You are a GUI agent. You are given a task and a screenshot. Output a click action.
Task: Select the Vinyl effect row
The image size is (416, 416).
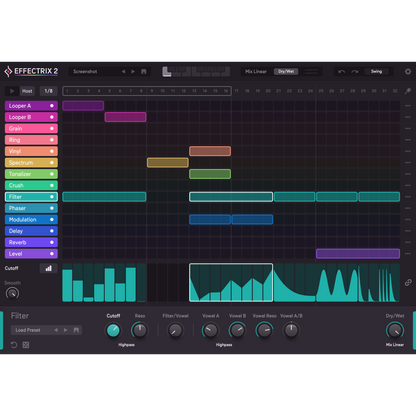click(x=31, y=151)
